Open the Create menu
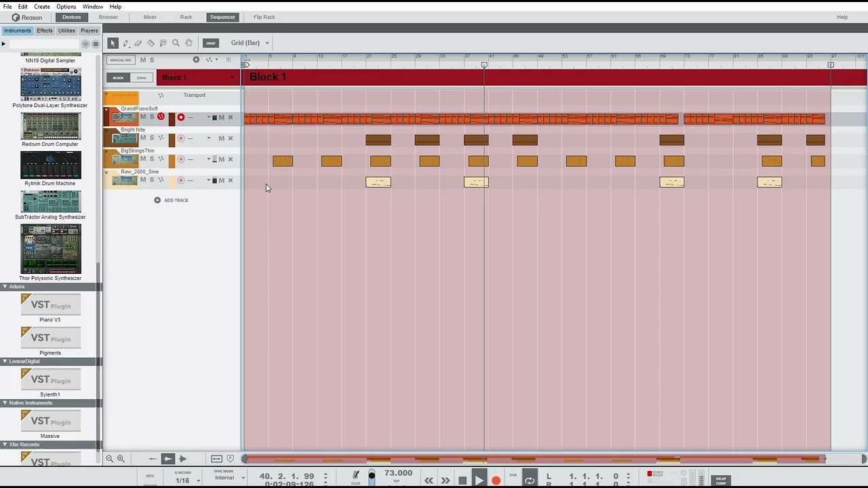 coord(42,7)
